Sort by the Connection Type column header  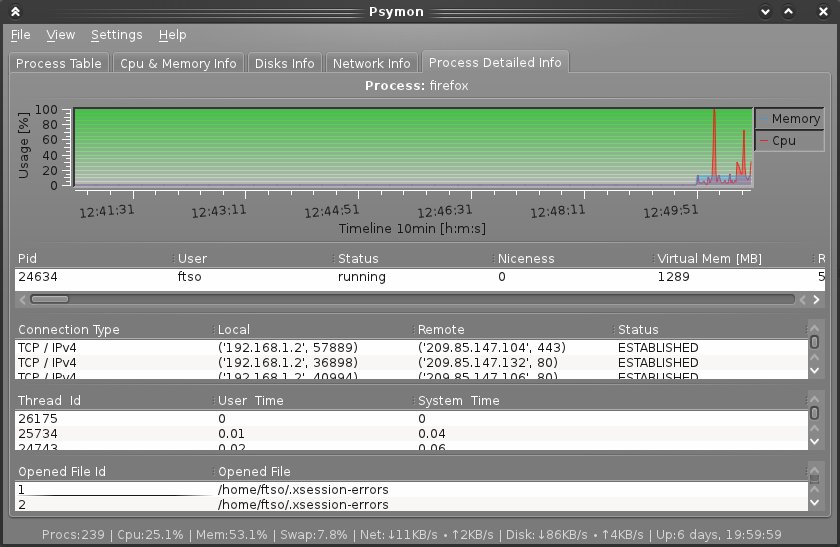pos(114,329)
